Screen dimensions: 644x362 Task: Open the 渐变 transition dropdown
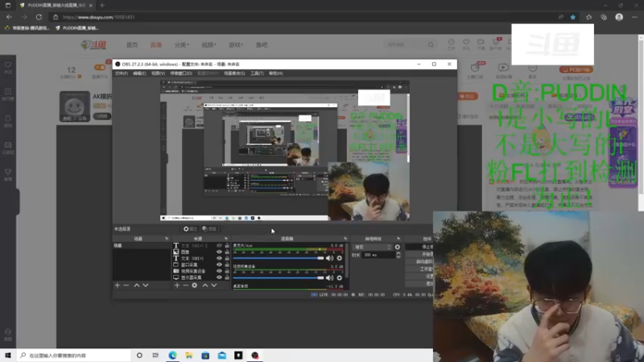pyautogui.click(x=372, y=247)
